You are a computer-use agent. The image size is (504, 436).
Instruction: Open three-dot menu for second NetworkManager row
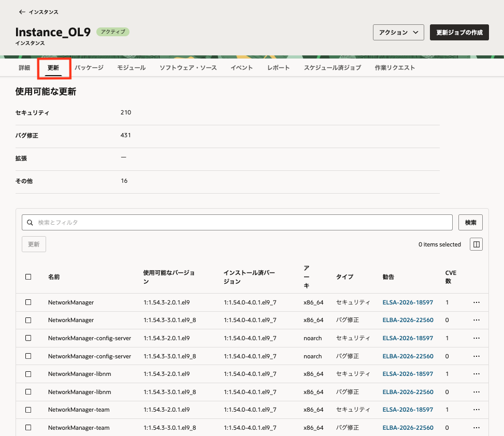pos(477,320)
